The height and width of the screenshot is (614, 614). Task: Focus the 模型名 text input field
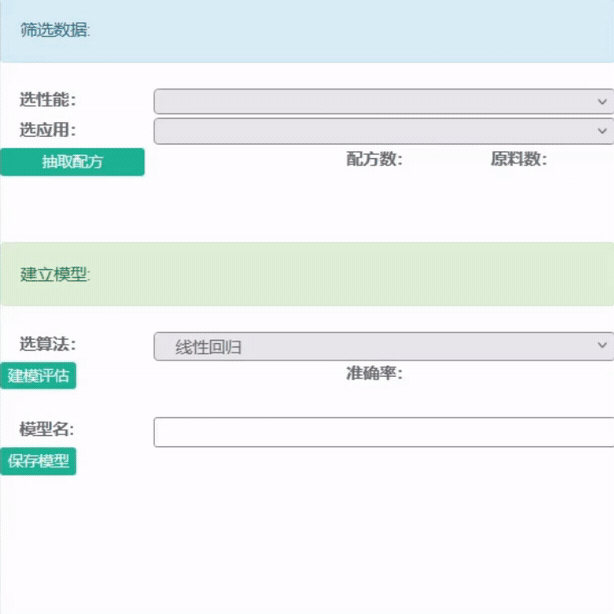pos(383,432)
